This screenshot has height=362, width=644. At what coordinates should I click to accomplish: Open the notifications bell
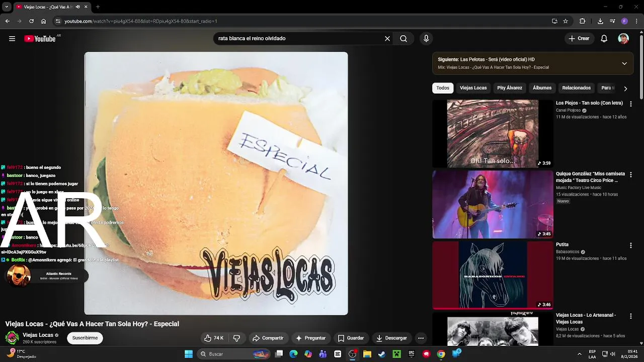tap(604, 39)
